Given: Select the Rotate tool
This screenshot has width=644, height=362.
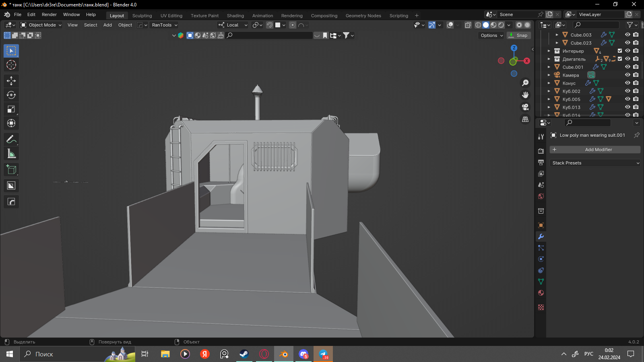Looking at the screenshot, I should tap(11, 95).
